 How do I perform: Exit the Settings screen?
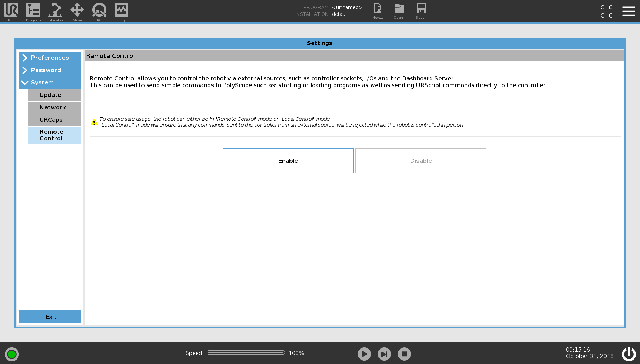pyautogui.click(x=50, y=317)
